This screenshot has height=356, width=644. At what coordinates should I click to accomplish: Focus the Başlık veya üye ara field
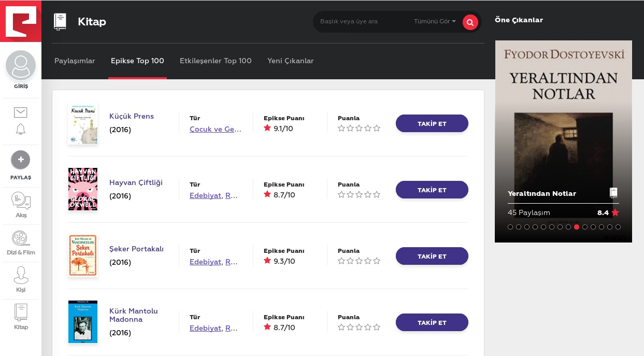coord(363,21)
